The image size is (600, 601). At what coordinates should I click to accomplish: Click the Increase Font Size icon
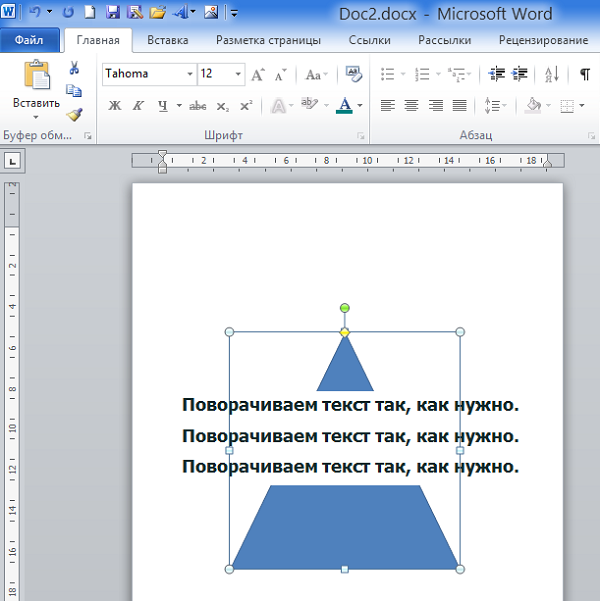point(258,75)
